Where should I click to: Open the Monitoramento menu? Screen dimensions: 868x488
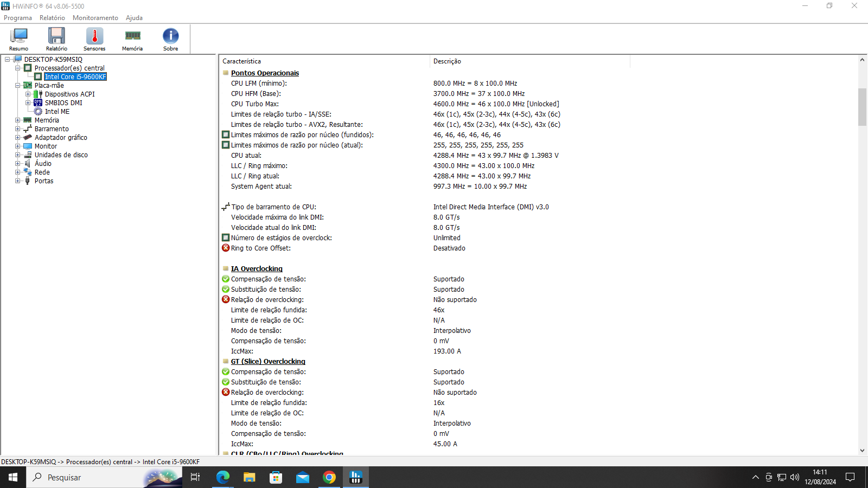(x=95, y=18)
